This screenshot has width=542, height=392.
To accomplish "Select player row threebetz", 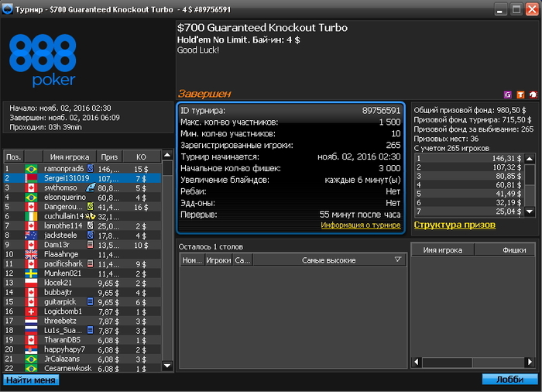I will point(82,321).
